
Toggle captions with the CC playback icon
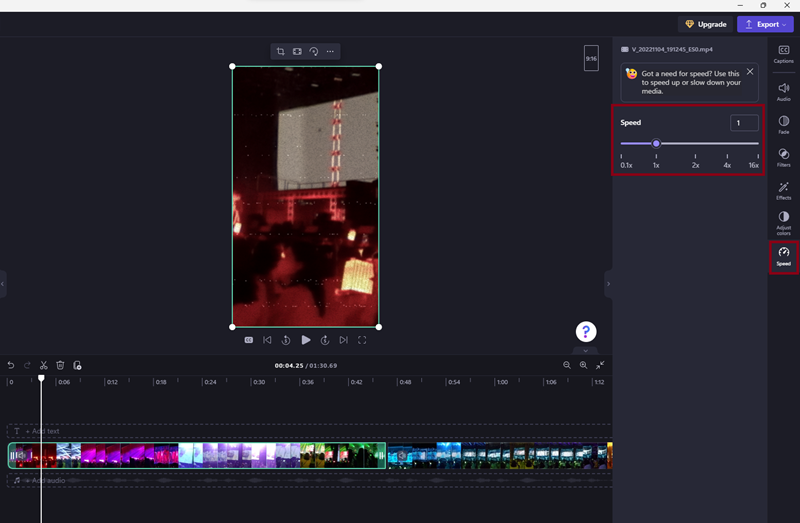click(248, 340)
